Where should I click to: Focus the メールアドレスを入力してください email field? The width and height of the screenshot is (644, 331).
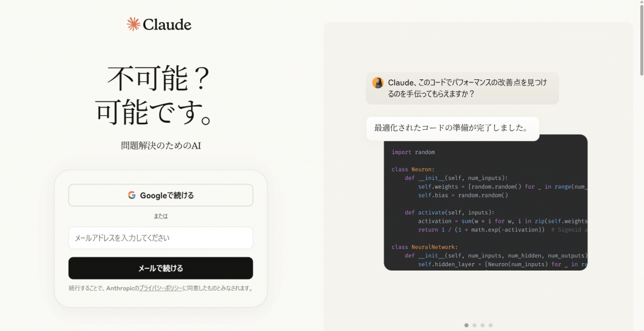pos(160,238)
